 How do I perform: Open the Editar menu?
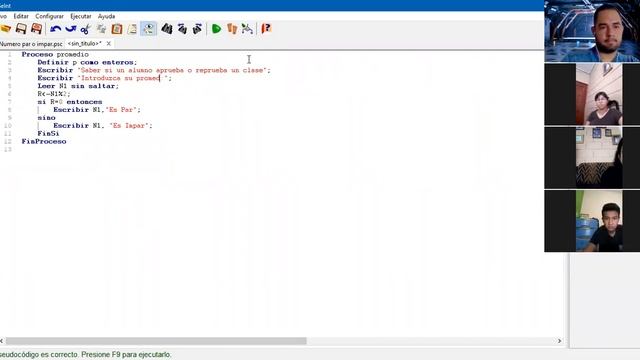tap(21, 16)
